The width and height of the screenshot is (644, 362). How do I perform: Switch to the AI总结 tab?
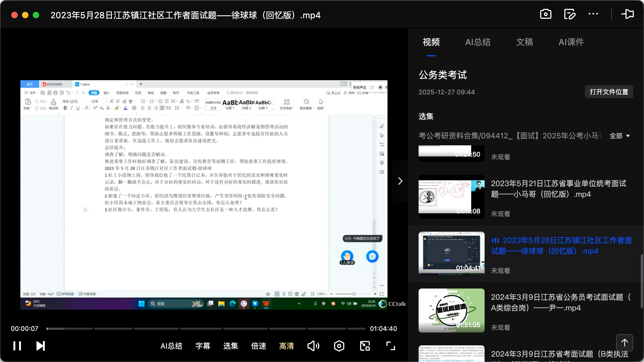pos(478,42)
